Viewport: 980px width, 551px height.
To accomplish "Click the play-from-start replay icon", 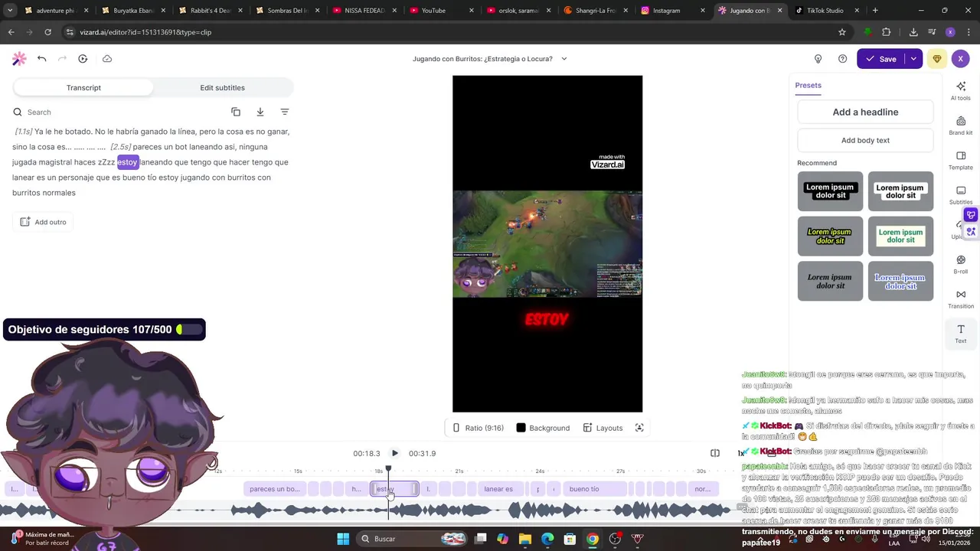I will [83, 59].
